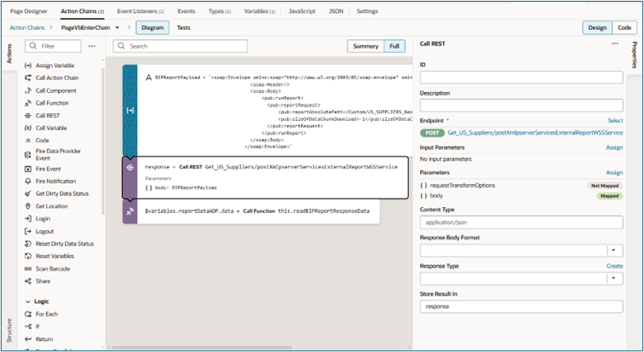Choose the Scan Barcode action icon
This screenshot has width=644, height=352.
coord(29,268)
